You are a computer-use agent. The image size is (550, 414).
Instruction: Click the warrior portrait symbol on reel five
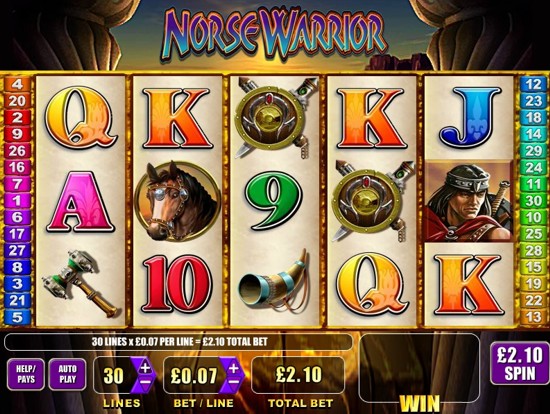(x=469, y=201)
